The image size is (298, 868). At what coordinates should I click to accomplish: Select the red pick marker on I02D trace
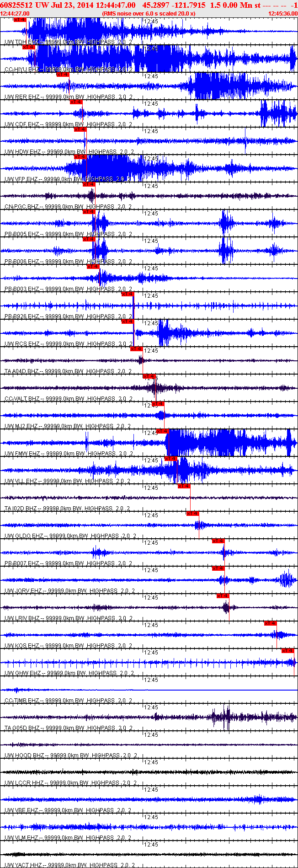184,486
